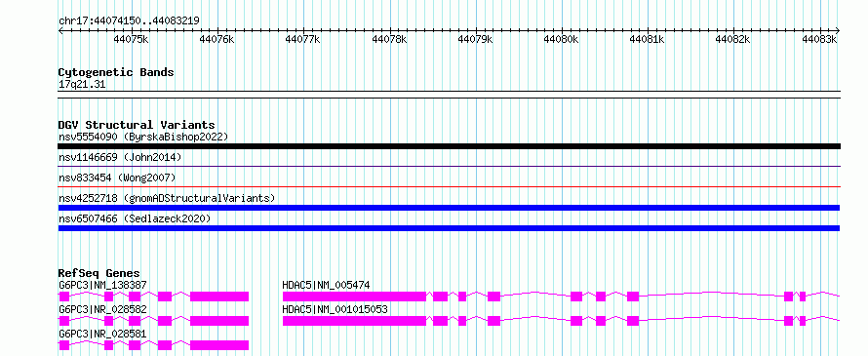Click the large first exon of HDAC5|NM_001015053
The width and height of the screenshot is (868, 356).
(x=354, y=321)
